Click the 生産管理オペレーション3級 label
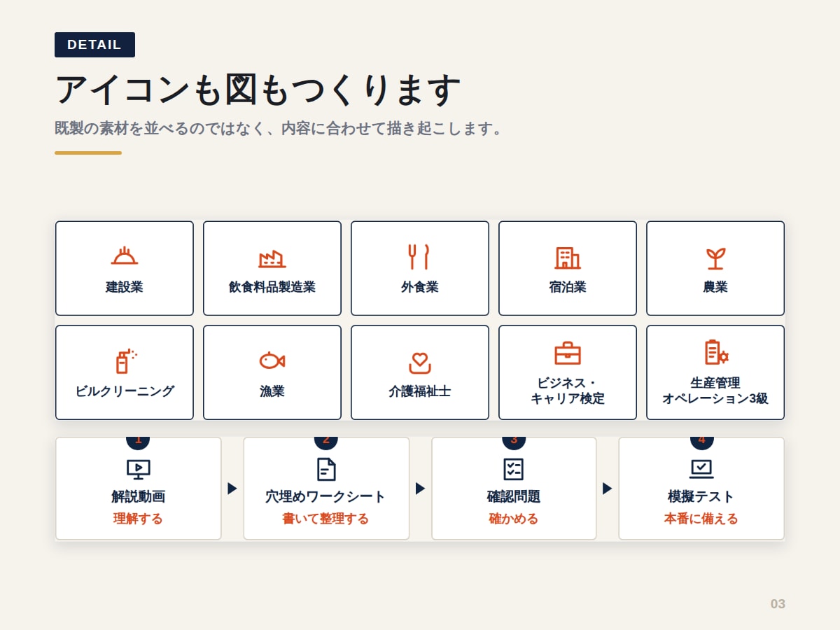 click(x=715, y=391)
